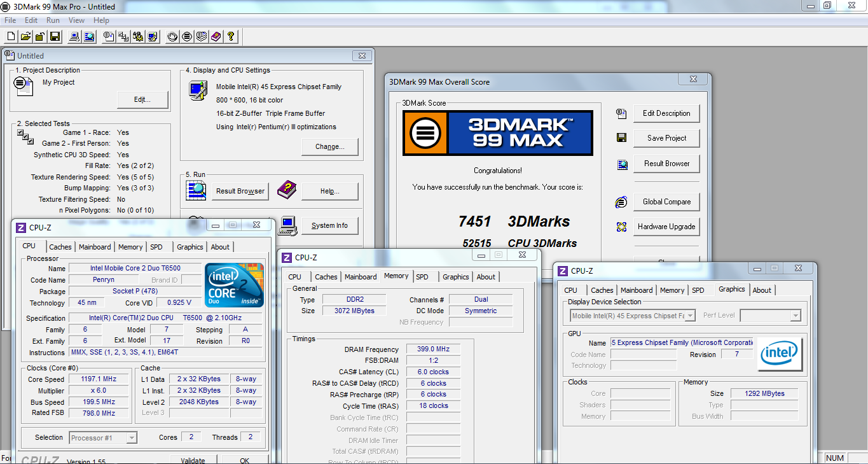Click the Open project folder toolbar icon
Image resolution: width=868 pixels, height=464 pixels.
click(25, 37)
